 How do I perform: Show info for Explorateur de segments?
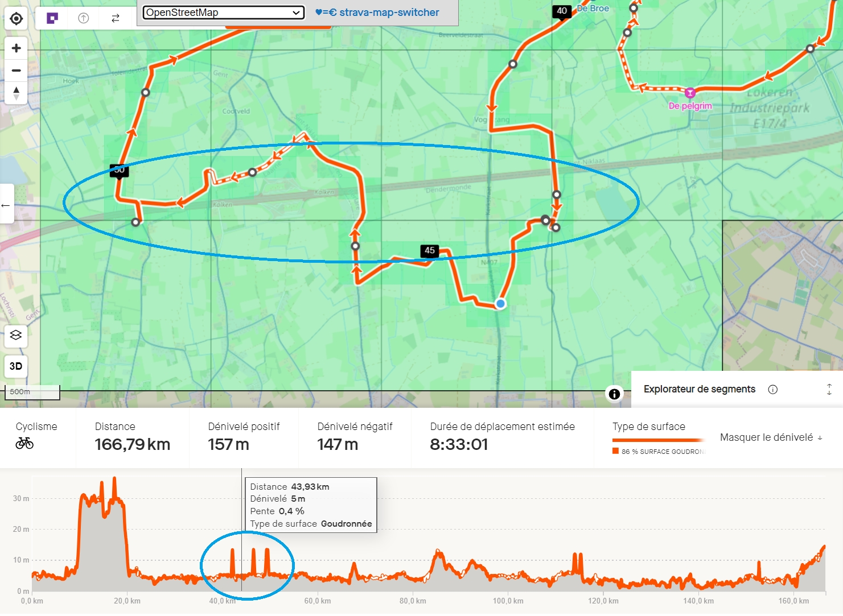point(773,390)
